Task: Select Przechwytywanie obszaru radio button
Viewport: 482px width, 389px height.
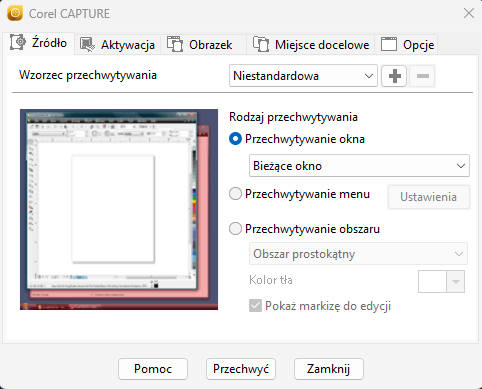Action: [235, 229]
